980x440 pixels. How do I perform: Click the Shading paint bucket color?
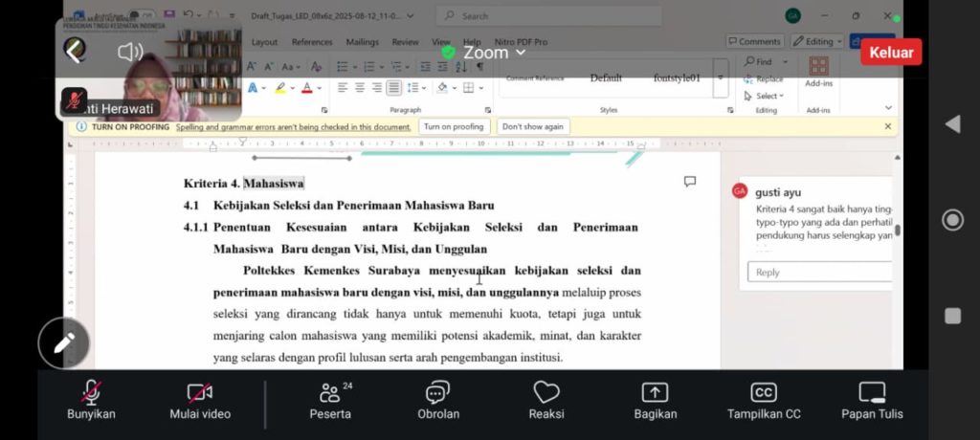[x=442, y=87]
